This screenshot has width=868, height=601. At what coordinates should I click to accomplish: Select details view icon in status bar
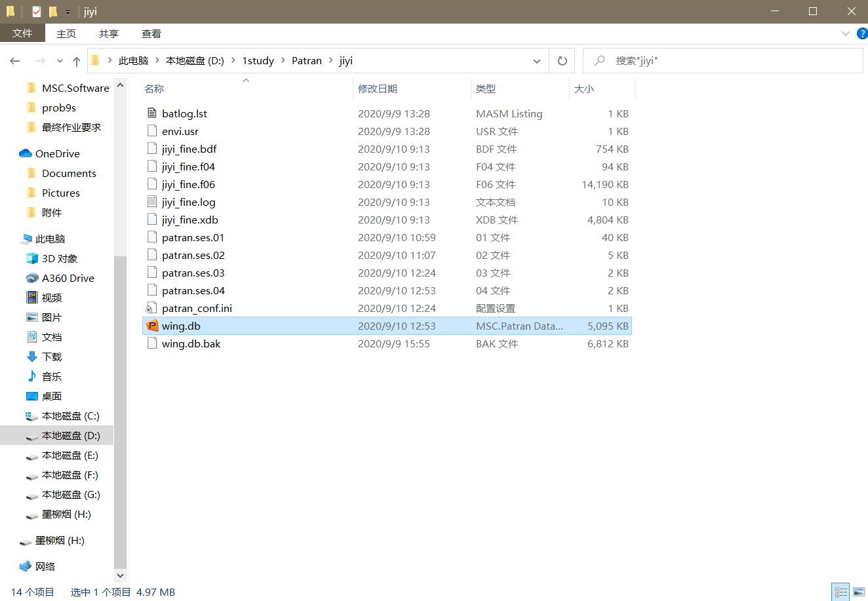[x=840, y=592]
